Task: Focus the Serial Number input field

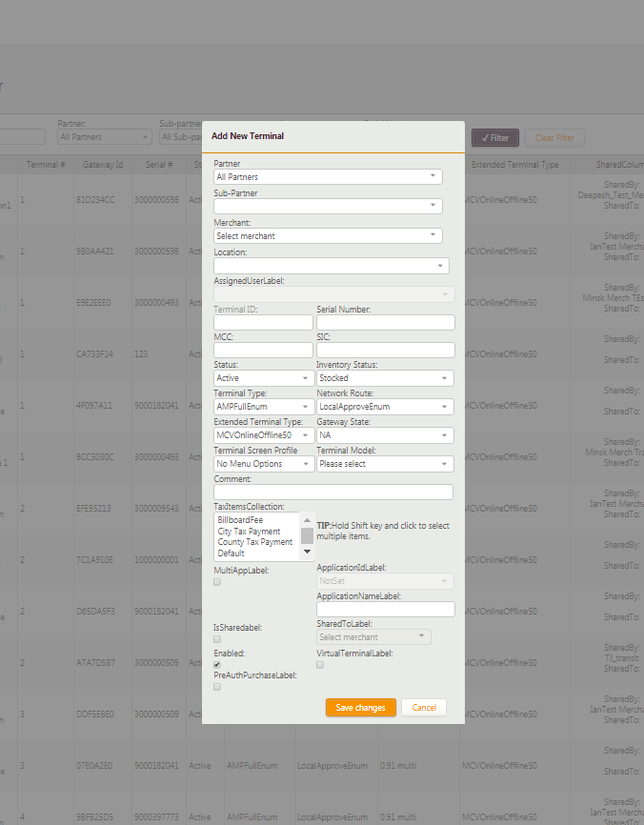Action: click(385, 323)
